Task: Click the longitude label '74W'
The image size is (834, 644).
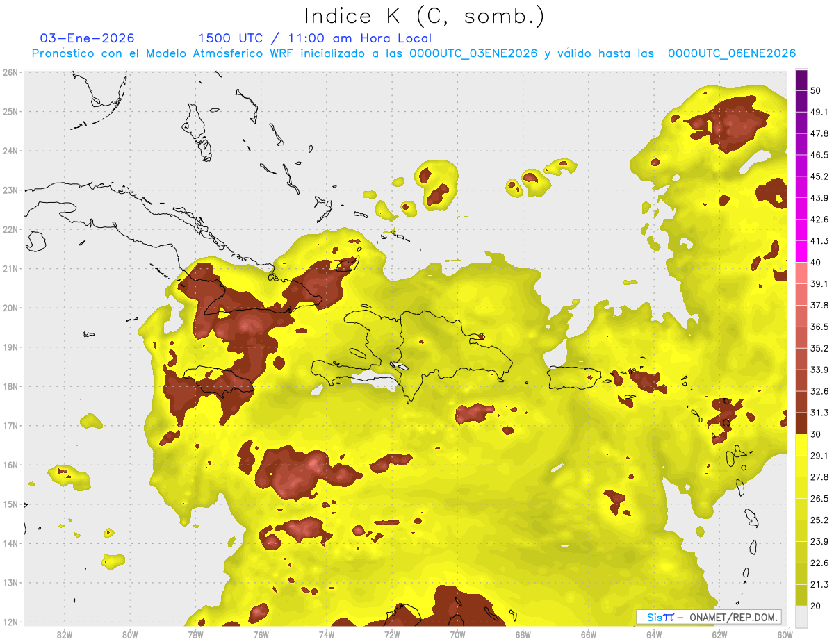Action: pos(326,635)
